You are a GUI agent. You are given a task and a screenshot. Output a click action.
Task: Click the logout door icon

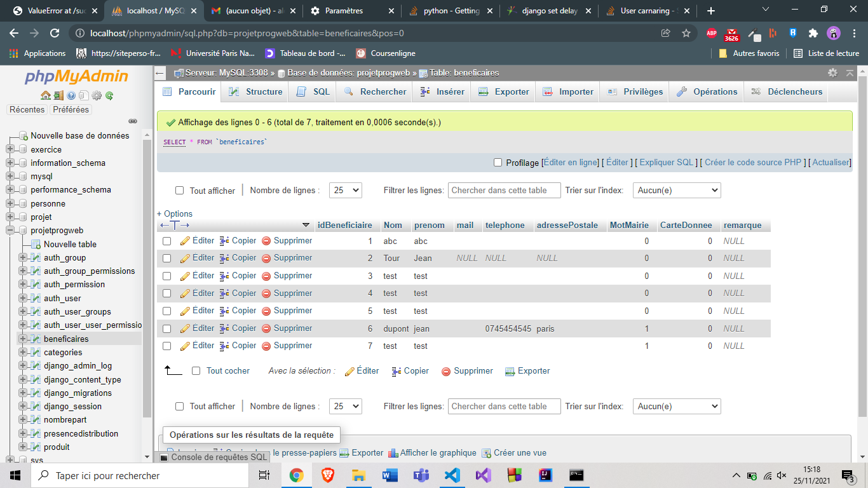(58, 95)
